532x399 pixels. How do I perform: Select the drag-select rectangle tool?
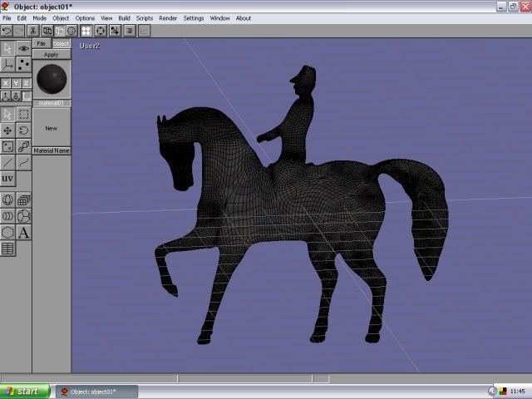point(23,115)
